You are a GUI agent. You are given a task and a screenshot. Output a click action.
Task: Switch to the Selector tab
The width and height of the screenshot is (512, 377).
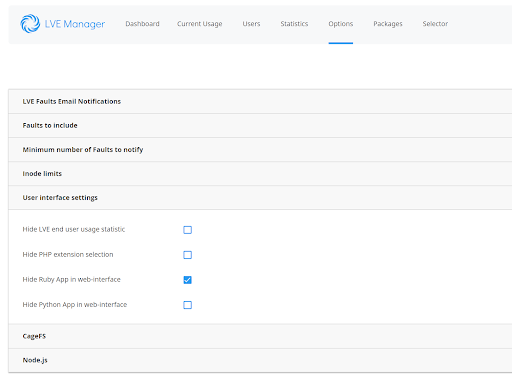pyautogui.click(x=435, y=24)
